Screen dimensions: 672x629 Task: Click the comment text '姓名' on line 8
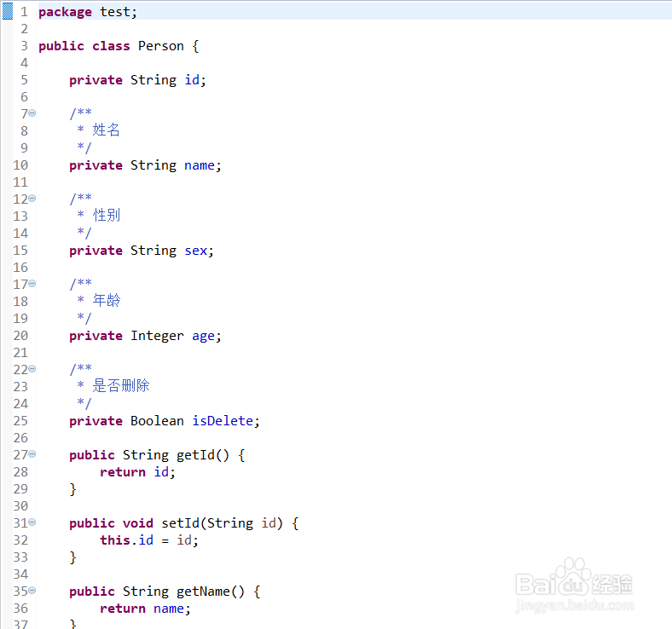point(107,130)
